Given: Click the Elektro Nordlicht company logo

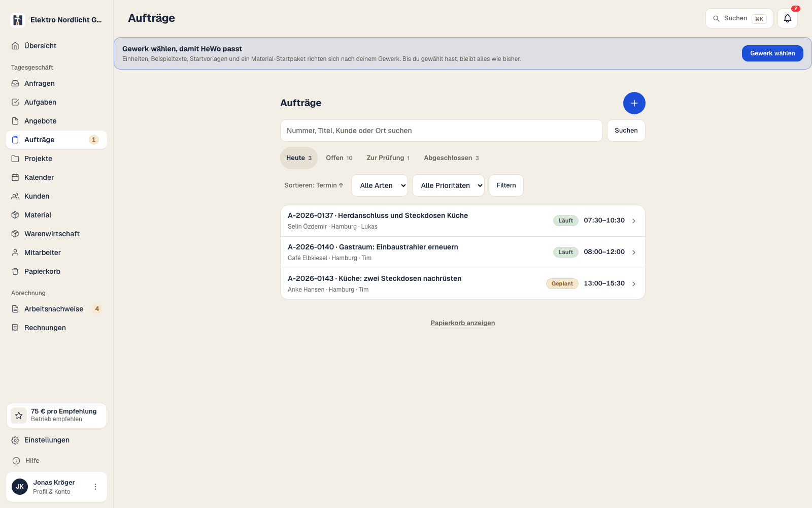Looking at the screenshot, I should click(x=18, y=20).
